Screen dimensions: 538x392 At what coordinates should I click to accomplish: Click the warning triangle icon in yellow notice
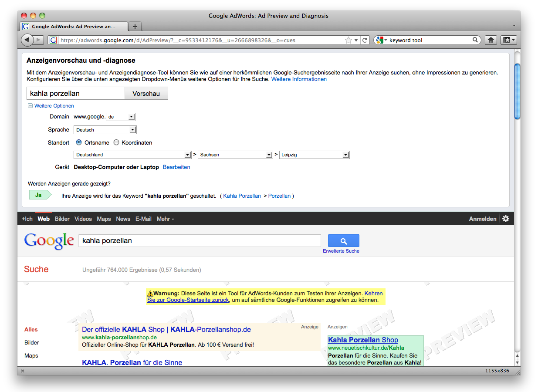tap(150, 294)
